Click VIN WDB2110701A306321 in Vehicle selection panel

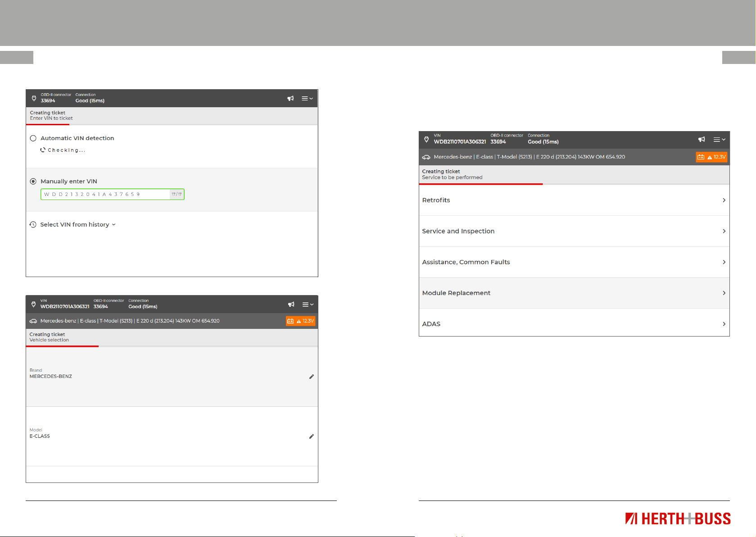point(65,304)
